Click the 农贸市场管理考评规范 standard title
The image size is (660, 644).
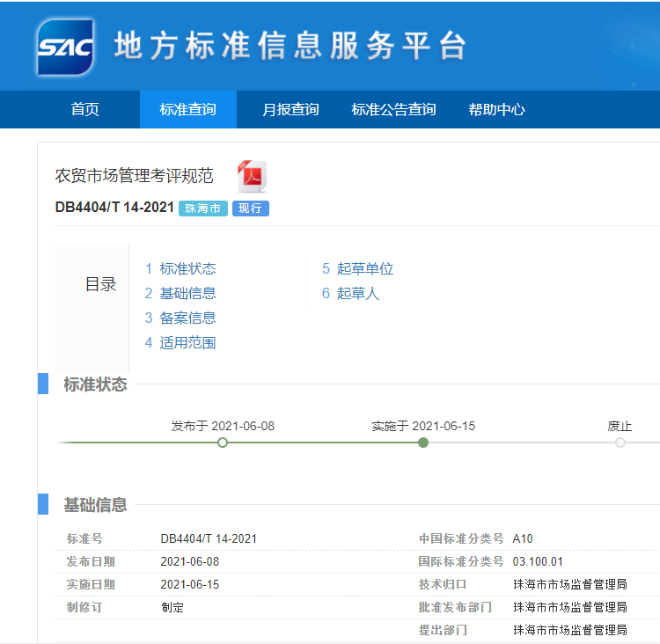coord(134,176)
